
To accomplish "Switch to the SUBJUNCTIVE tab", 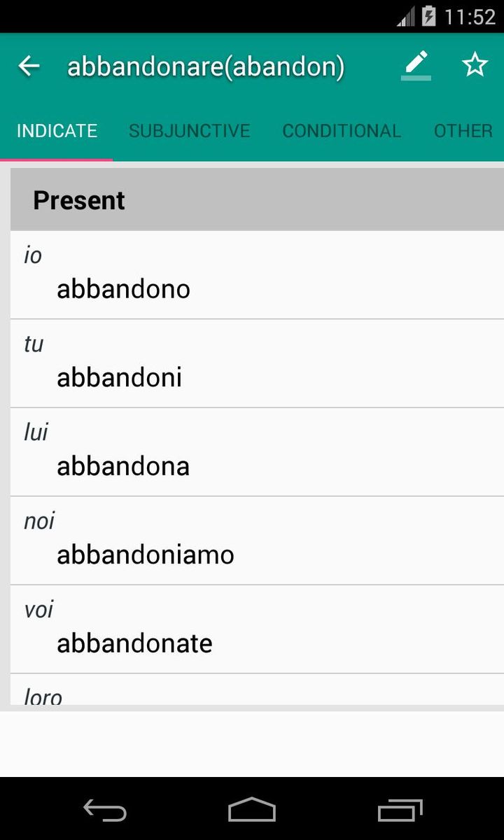I will [189, 131].
